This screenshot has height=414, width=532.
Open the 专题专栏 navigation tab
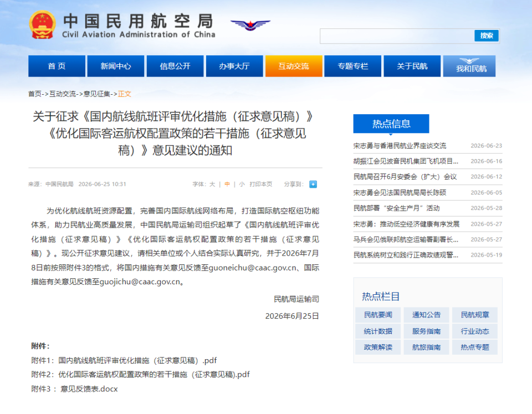(353, 66)
